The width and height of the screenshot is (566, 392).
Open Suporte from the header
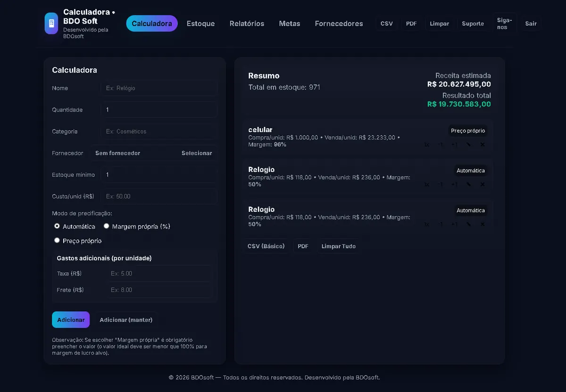coord(473,24)
